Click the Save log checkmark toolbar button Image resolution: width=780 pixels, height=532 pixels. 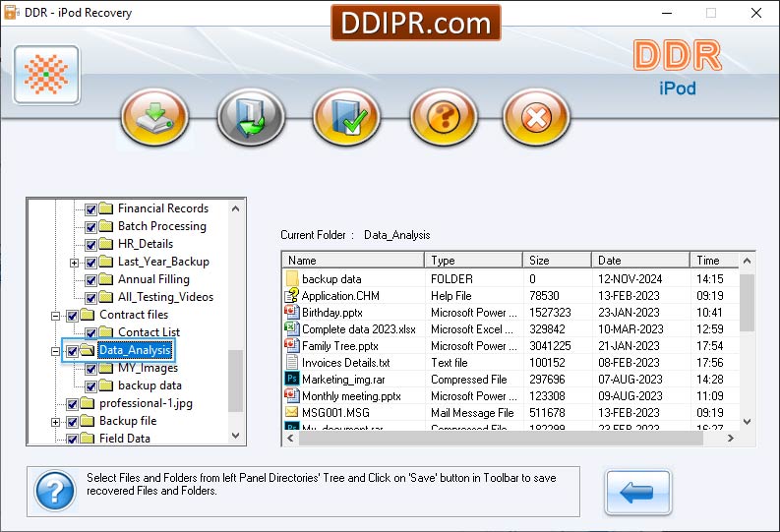[347, 117]
